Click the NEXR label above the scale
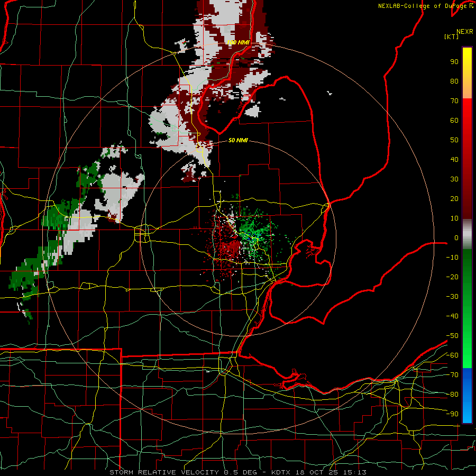 464,32
